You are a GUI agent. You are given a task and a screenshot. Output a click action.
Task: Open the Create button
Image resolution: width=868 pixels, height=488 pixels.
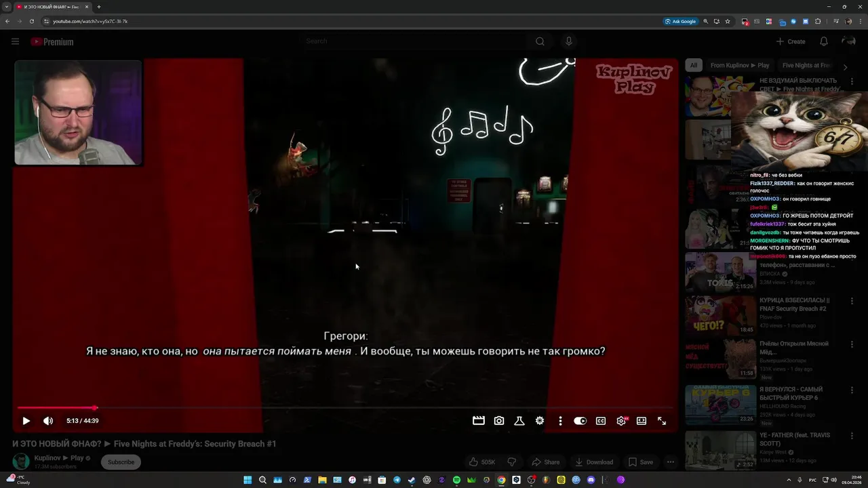(791, 41)
